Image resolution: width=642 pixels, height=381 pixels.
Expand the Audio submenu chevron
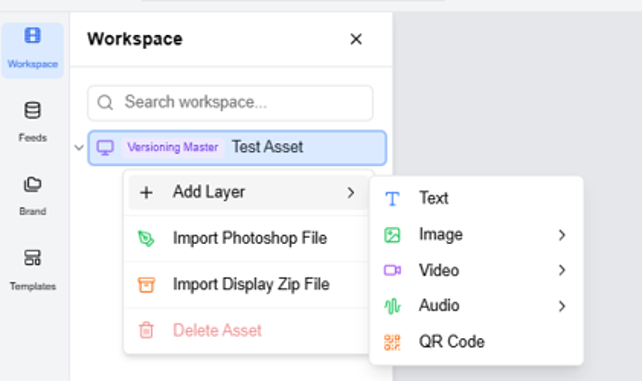(562, 306)
